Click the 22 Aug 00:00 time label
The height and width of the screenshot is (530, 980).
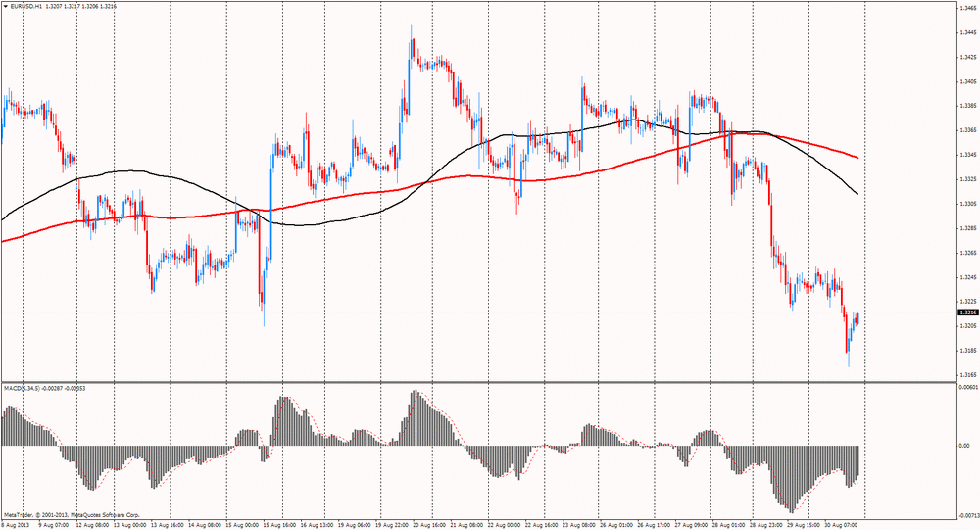coord(505,525)
